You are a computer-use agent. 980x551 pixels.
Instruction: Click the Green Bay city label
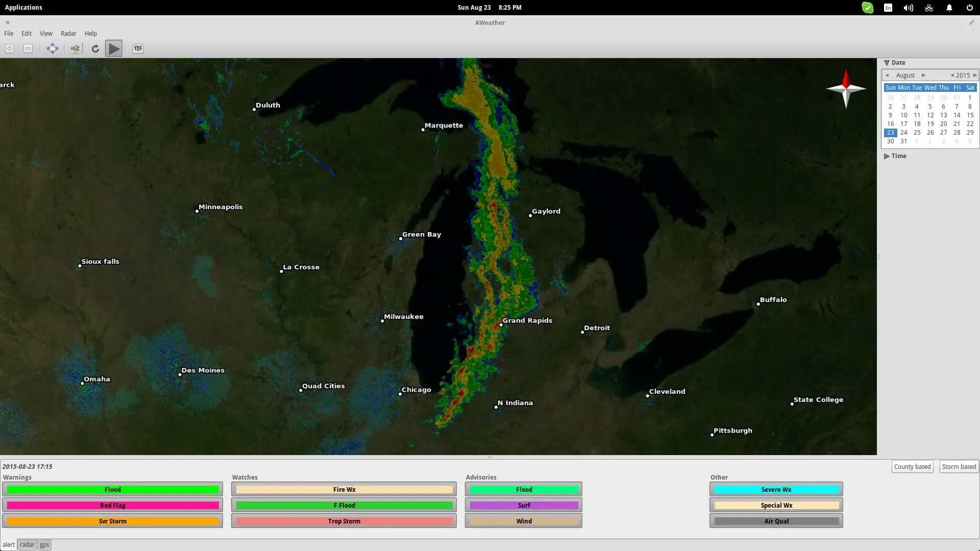coord(421,235)
